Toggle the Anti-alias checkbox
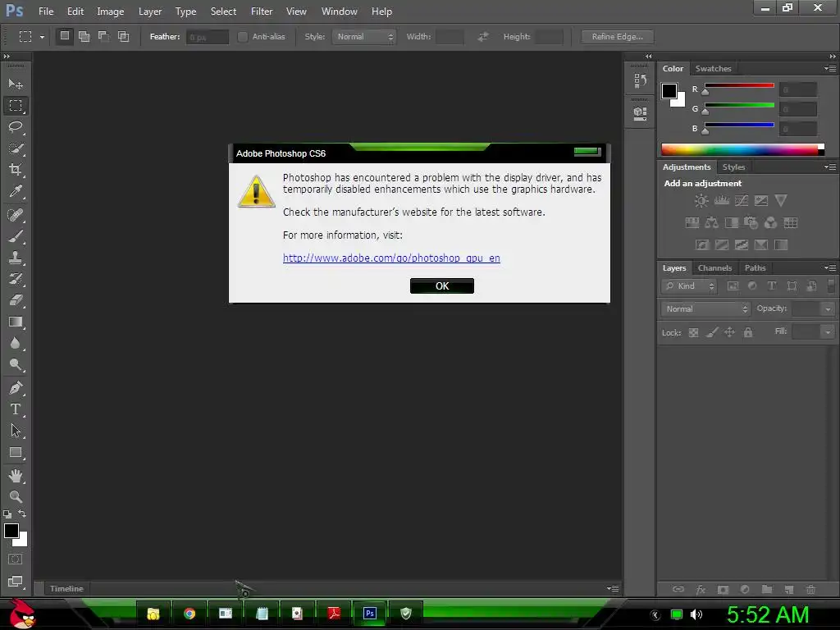 243,36
